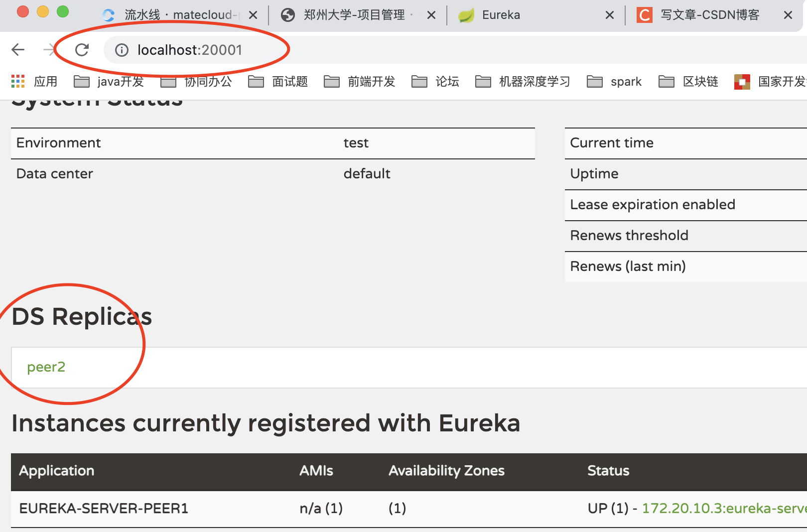Click the address bar showing localhost:20001
The width and height of the screenshot is (807, 532).
pyautogui.click(x=189, y=50)
